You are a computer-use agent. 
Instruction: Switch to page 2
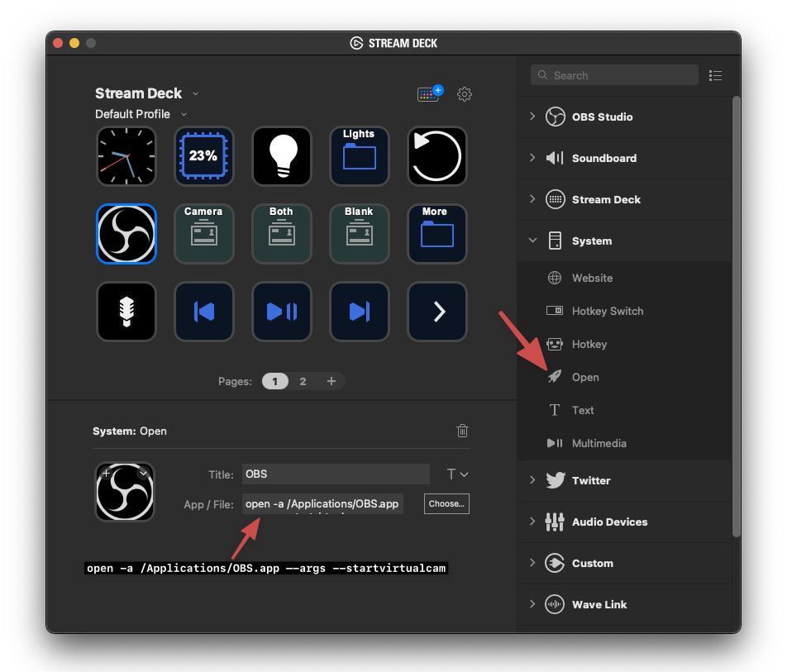303,381
